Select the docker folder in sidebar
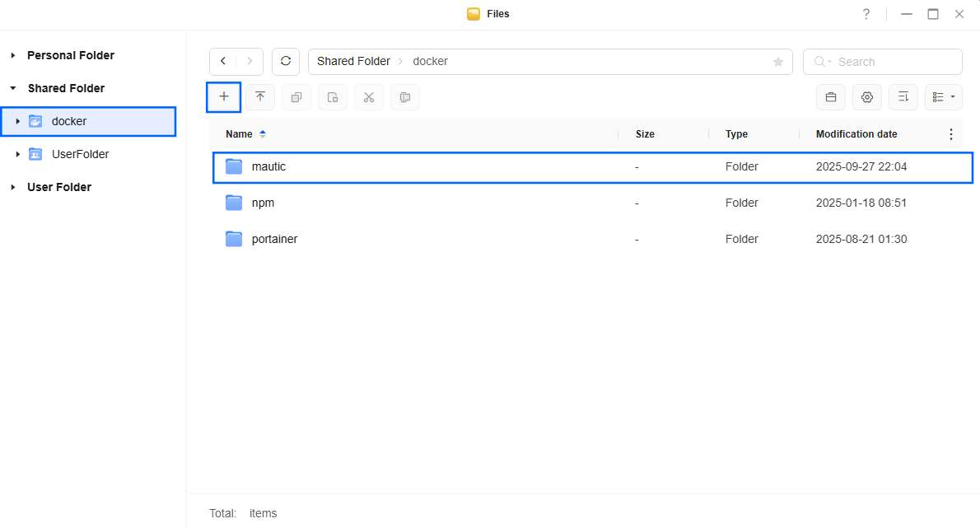This screenshot has width=980, height=528. click(x=69, y=121)
